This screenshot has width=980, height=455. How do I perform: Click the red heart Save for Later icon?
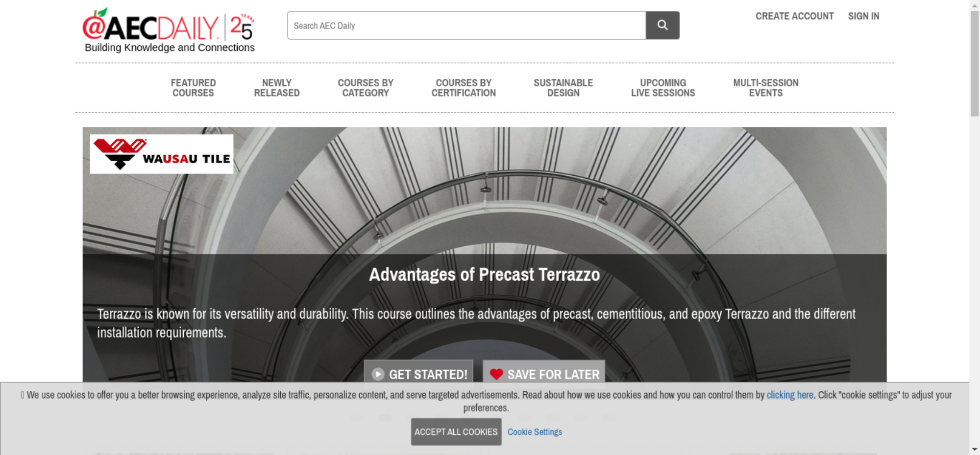(x=496, y=374)
